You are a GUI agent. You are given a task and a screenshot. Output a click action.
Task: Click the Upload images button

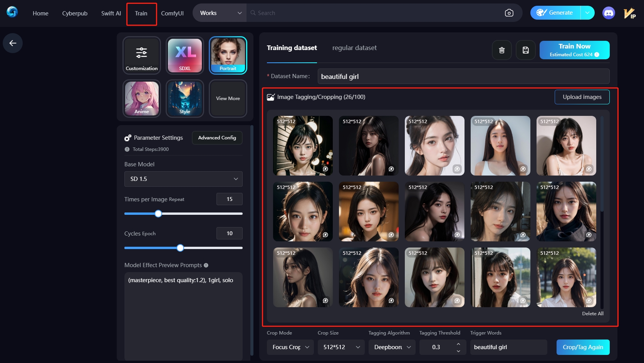click(x=582, y=97)
